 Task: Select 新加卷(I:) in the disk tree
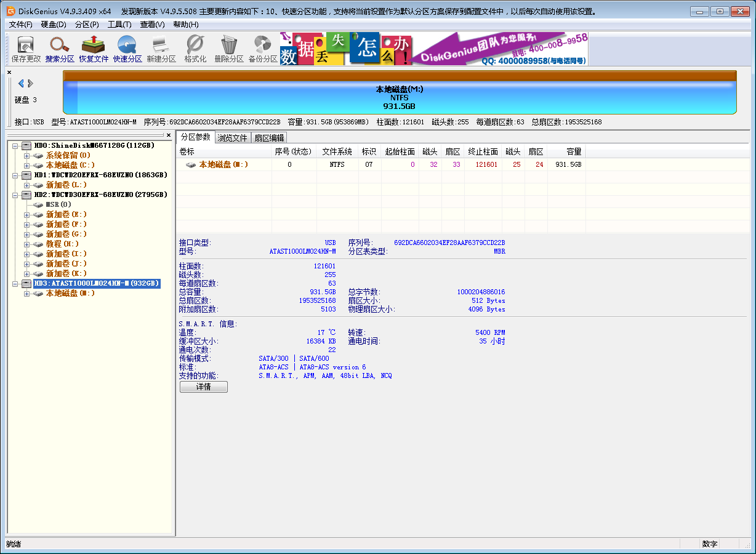(66, 254)
